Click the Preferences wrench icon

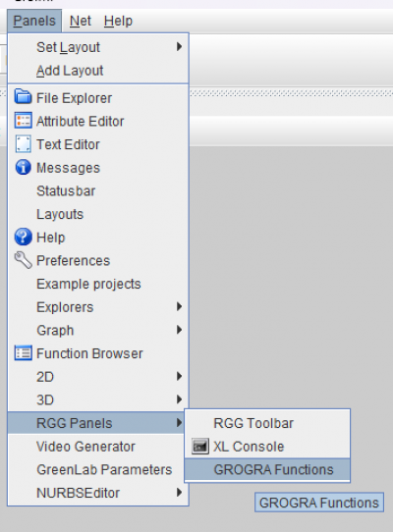pos(24,260)
